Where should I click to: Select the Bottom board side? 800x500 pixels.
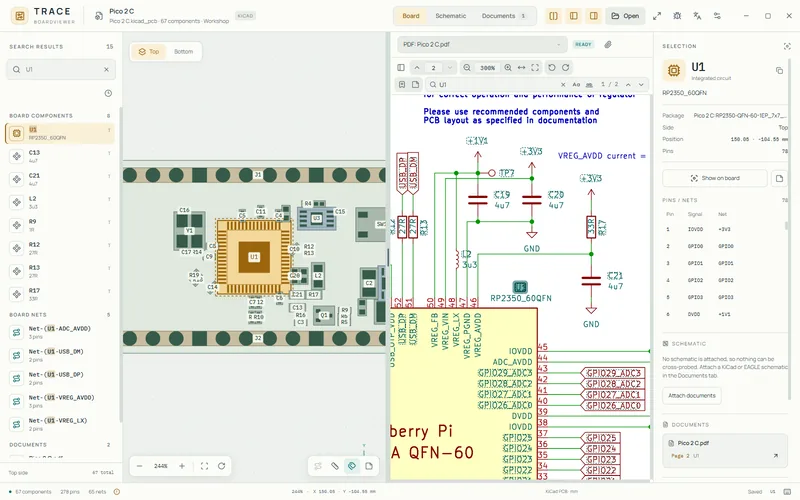(184, 52)
